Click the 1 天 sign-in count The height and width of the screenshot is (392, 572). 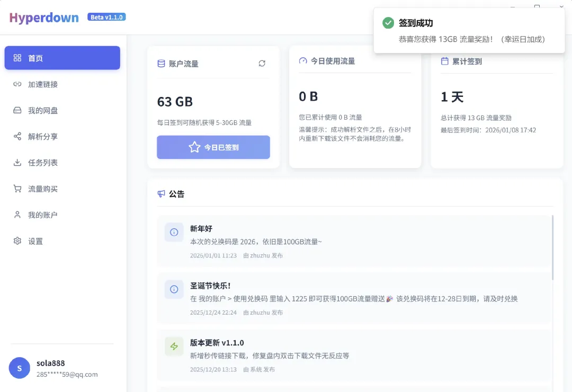pyautogui.click(x=452, y=97)
